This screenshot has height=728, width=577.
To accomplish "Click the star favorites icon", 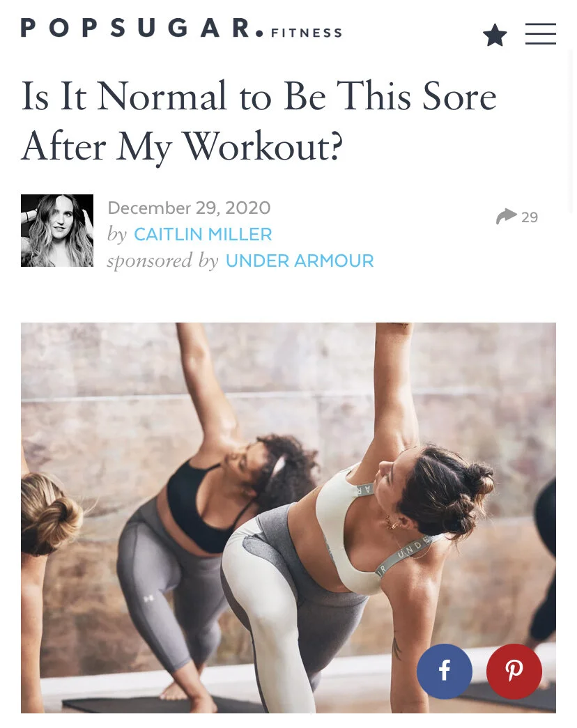I will (495, 36).
